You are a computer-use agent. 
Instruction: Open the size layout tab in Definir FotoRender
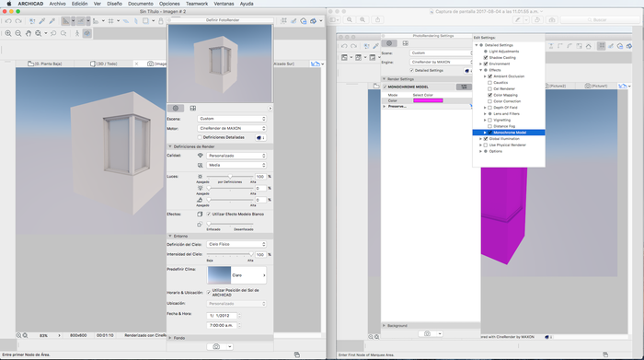coord(192,108)
